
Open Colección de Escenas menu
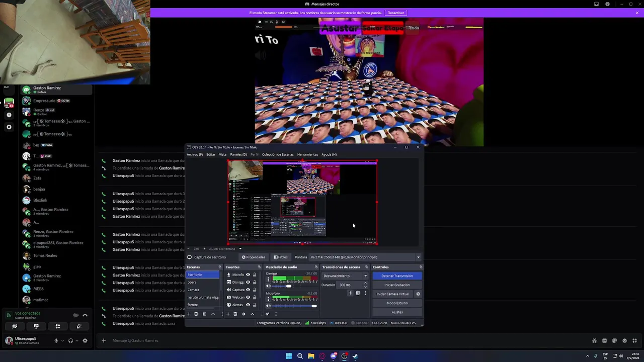[x=278, y=154]
